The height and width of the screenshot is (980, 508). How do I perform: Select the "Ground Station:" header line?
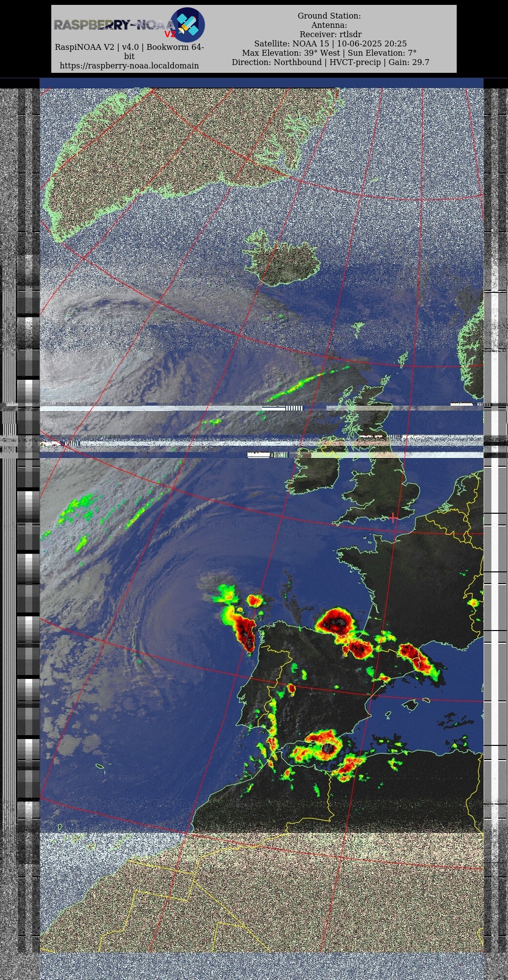click(329, 16)
